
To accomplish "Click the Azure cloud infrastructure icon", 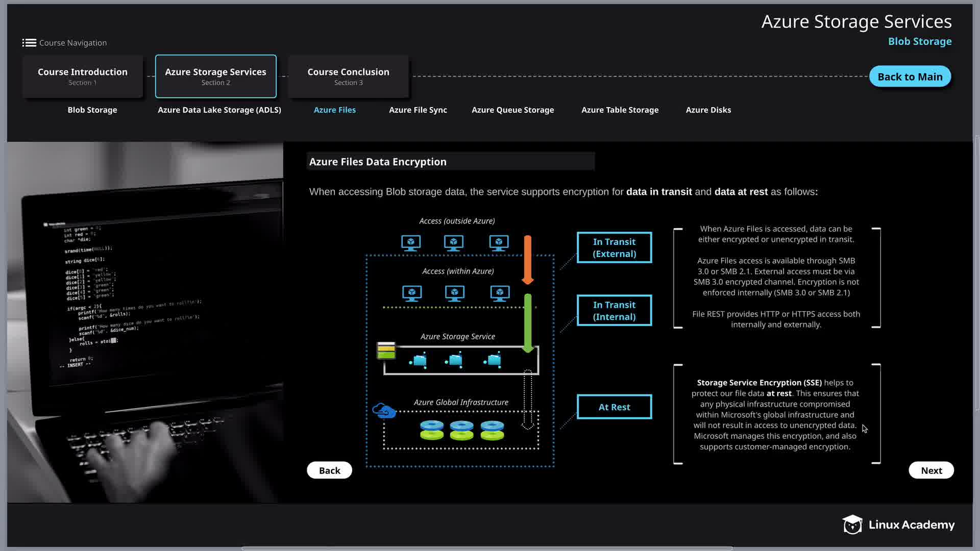I will (x=384, y=410).
